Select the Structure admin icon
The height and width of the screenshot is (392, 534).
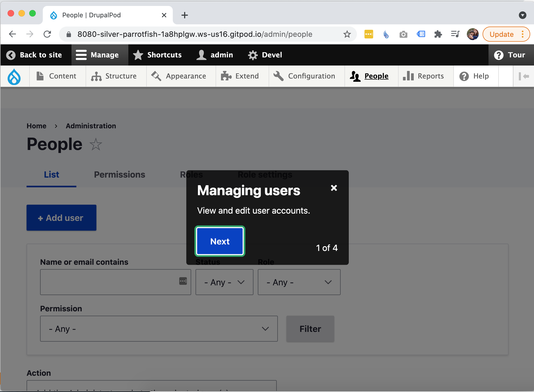(96, 76)
